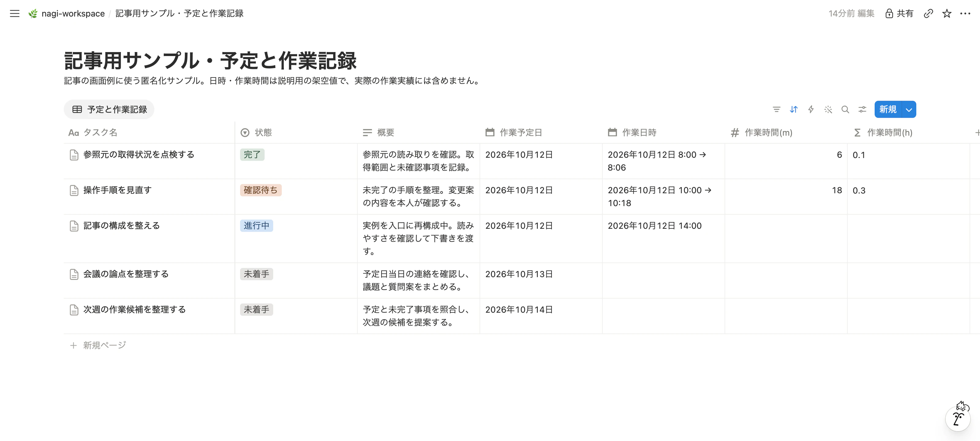
Task: Click page icon of 操作手順を見直す row
Action: (74, 190)
